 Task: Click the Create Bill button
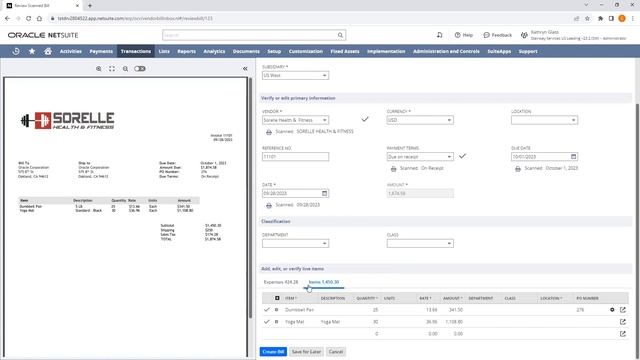point(273,352)
